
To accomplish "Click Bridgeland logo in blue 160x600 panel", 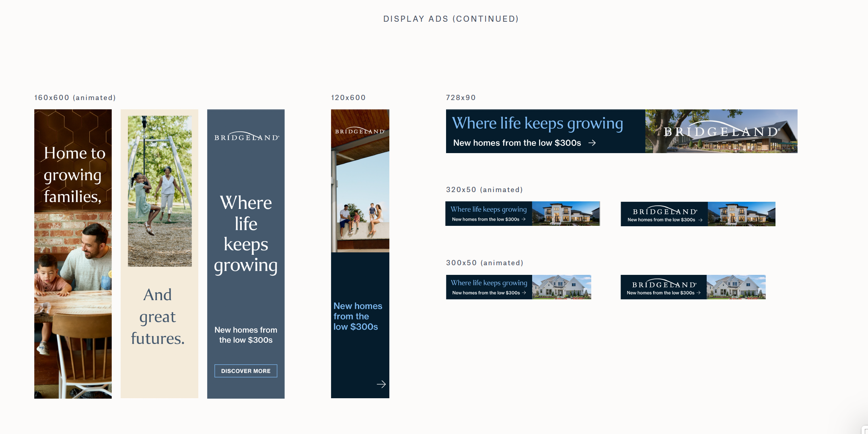I will (247, 137).
